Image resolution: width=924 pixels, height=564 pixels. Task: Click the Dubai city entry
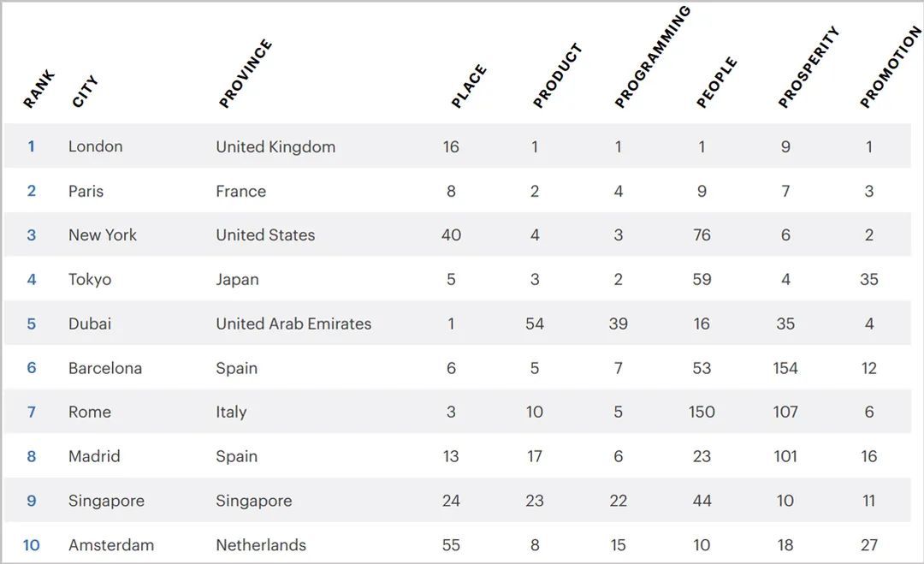click(x=90, y=324)
